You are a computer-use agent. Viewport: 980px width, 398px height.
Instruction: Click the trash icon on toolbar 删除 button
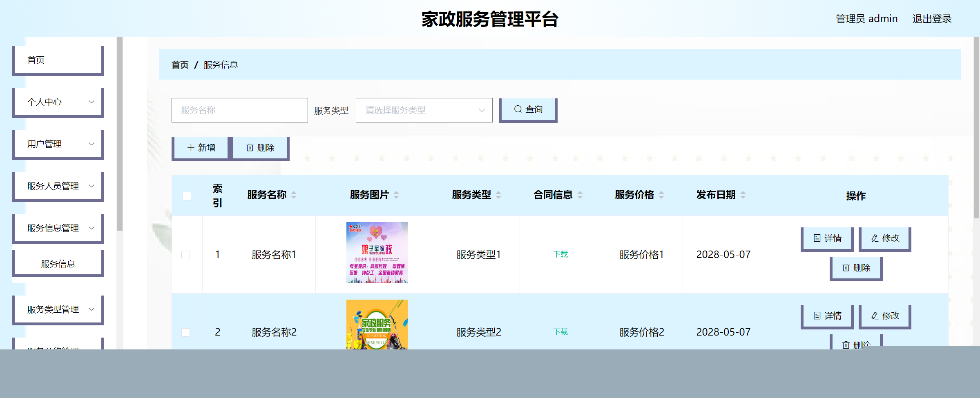coord(250,148)
